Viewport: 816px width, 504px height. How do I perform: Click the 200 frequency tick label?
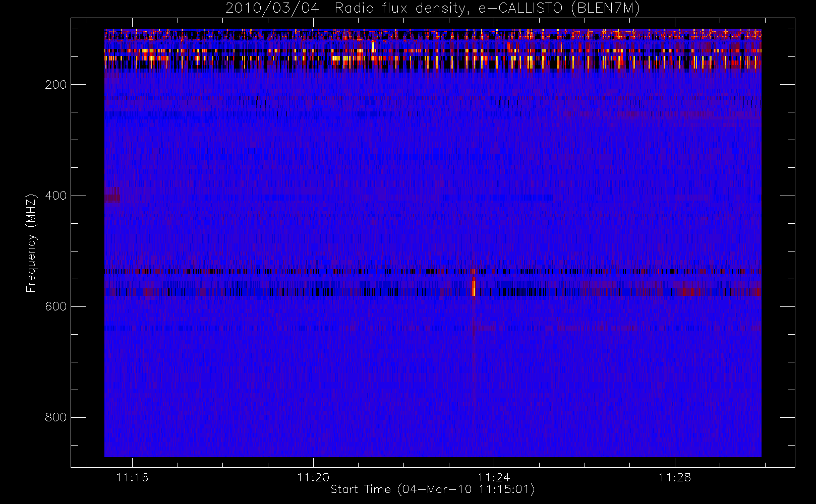[56, 85]
